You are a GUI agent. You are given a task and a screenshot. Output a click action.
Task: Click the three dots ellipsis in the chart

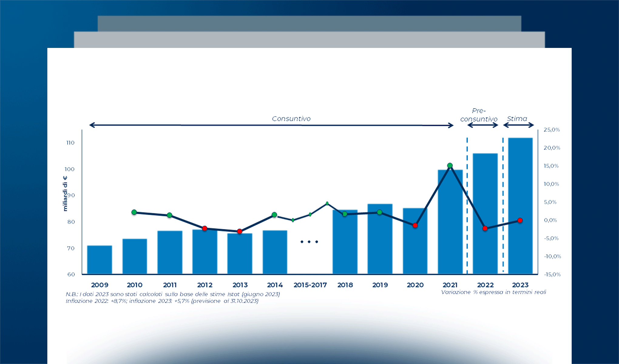tap(309, 242)
